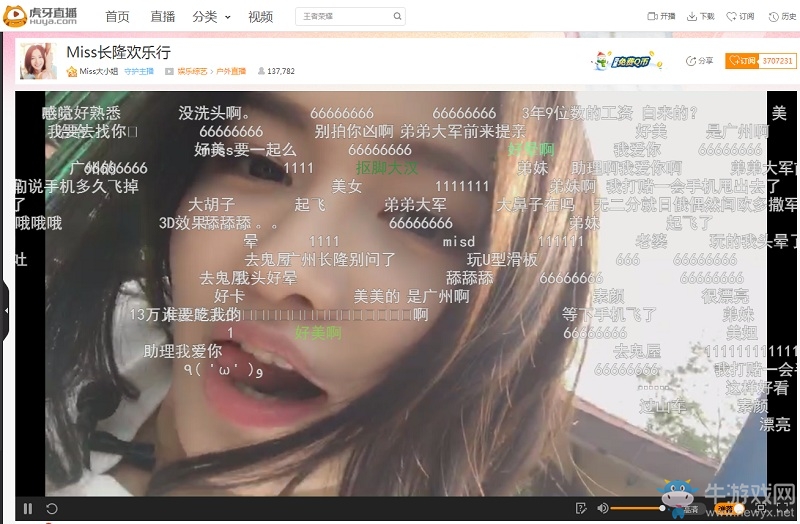Open the 下载 download link
800x524 pixels.
700,17
